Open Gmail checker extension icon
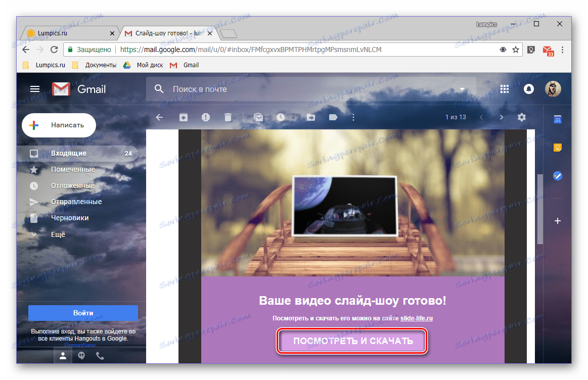Image resolution: width=588 pixels, height=380 pixels. pyautogui.click(x=548, y=50)
